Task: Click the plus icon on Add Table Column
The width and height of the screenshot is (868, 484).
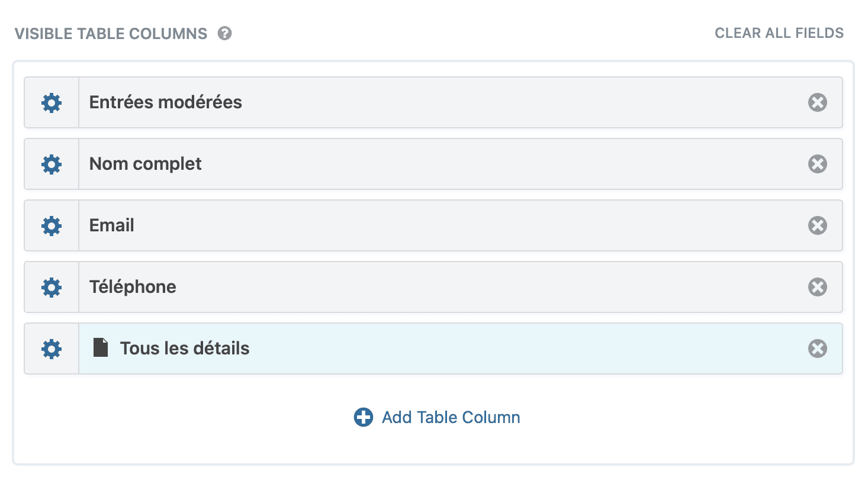Action: (362, 417)
